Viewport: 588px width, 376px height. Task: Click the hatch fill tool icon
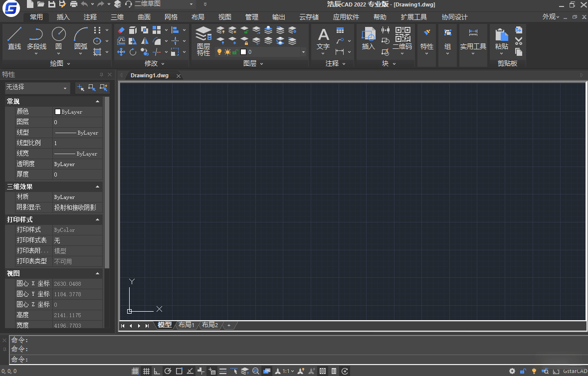(x=97, y=52)
